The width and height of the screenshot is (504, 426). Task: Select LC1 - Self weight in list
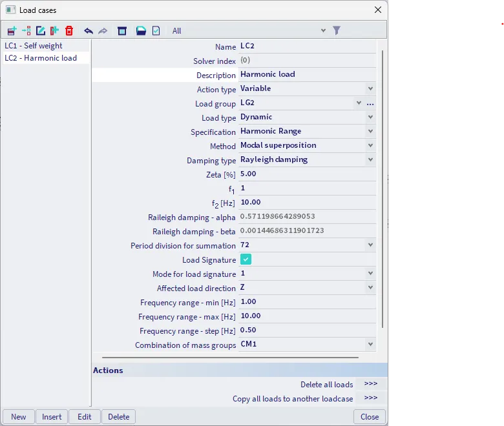click(x=34, y=46)
